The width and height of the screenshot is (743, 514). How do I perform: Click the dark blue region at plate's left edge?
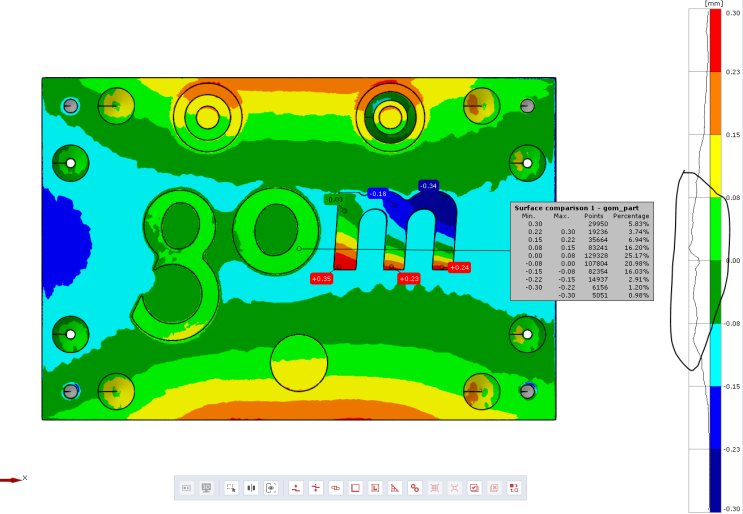(64, 244)
